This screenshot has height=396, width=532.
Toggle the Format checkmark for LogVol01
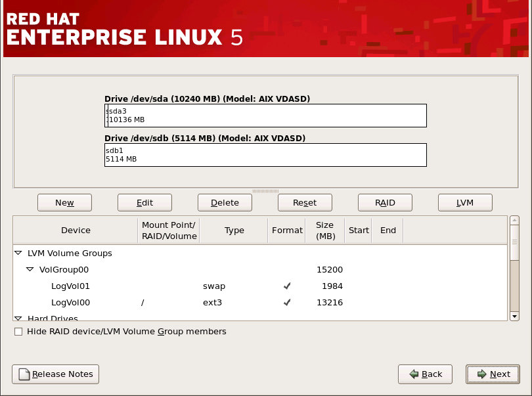coord(287,286)
